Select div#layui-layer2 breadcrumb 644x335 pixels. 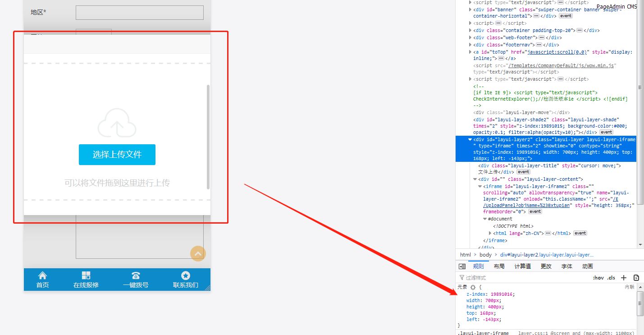[547, 255]
